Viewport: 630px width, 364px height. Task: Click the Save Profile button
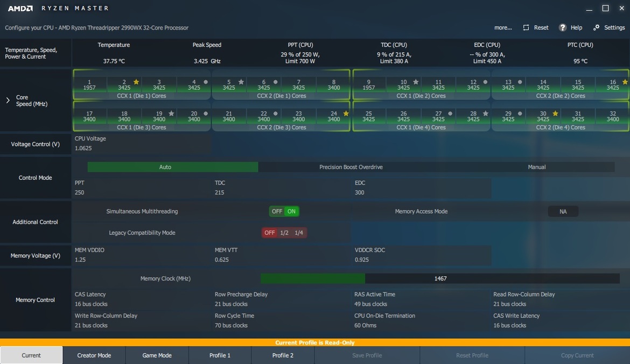click(x=367, y=355)
